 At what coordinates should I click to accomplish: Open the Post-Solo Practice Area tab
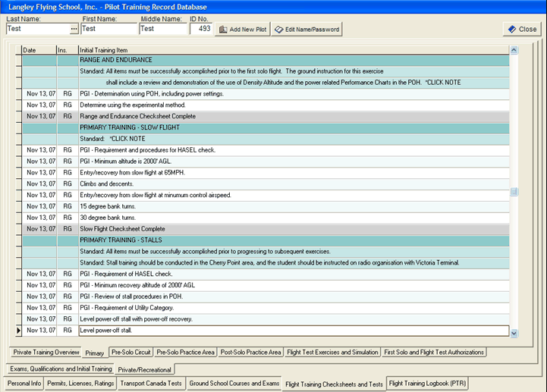(251, 353)
